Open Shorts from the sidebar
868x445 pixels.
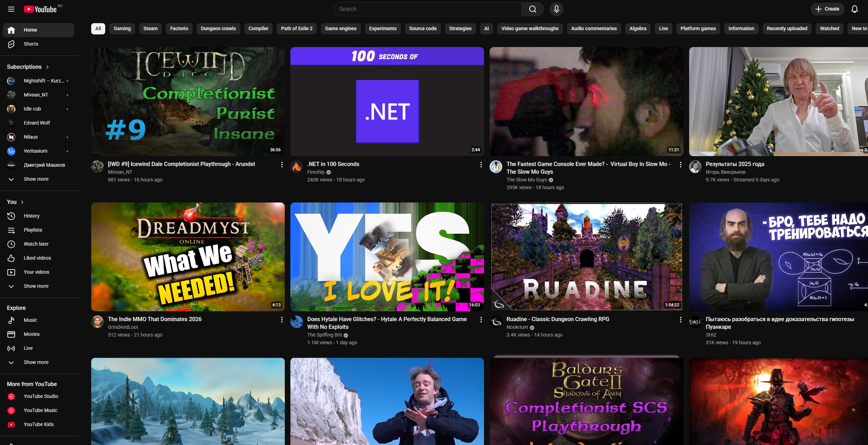[31, 44]
